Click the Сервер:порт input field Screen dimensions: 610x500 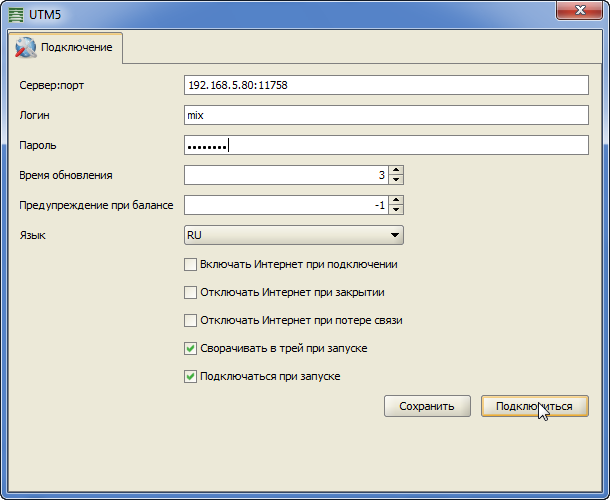(386, 85)
